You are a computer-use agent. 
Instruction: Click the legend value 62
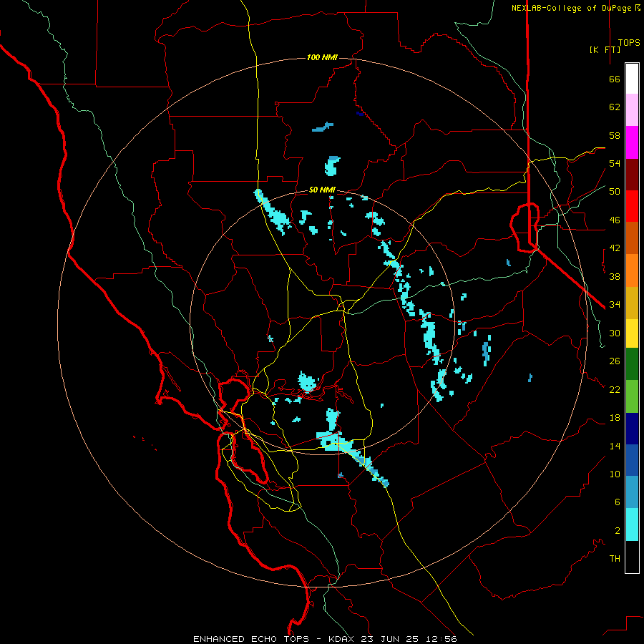[x=615, y=107]
